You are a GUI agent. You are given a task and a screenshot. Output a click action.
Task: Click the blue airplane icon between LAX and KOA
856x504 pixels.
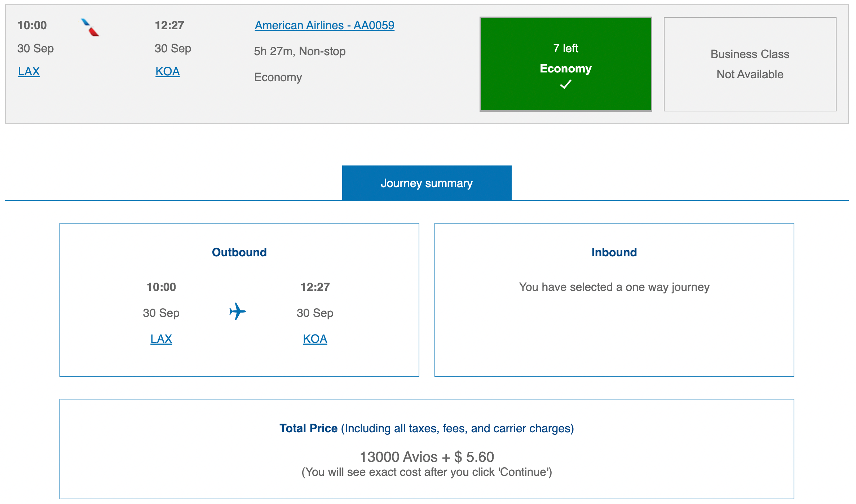pyautogui.click(x=238, y=312)
